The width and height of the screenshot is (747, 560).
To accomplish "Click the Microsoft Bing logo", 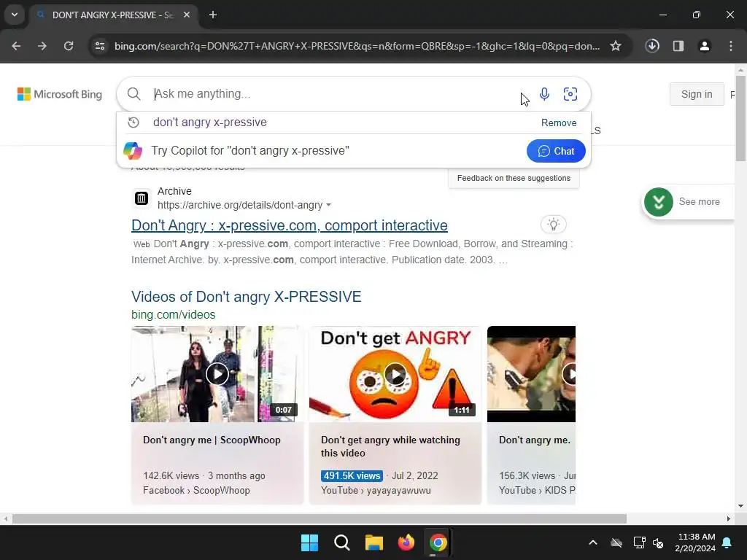I will click(60, 94).
